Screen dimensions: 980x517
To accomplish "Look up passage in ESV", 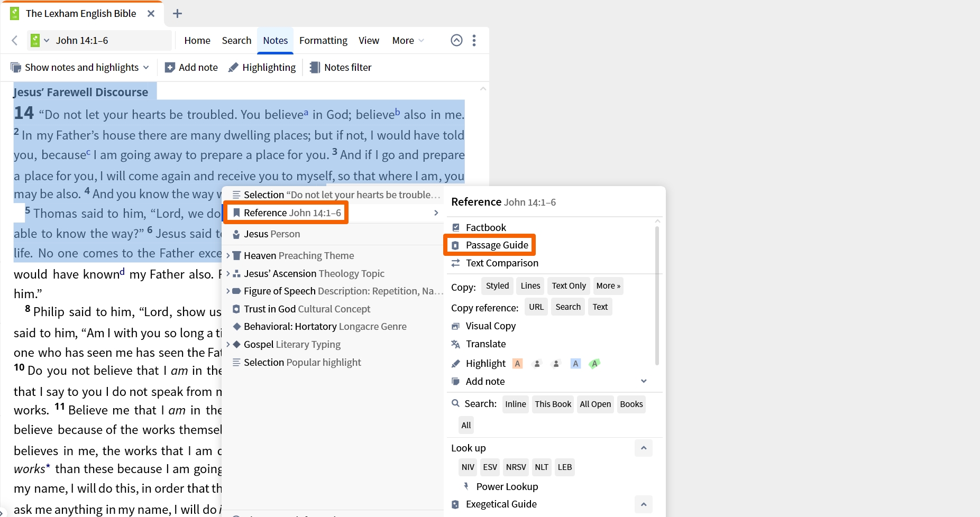I will point(490,467).
